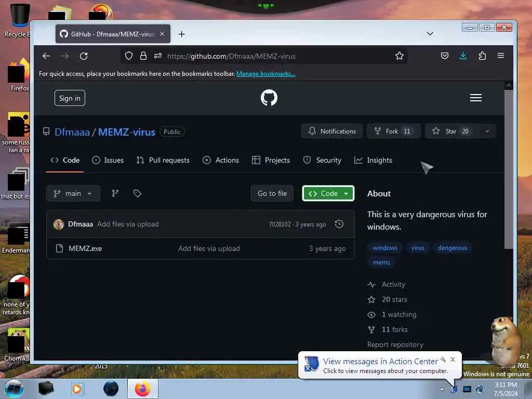532x399 pixels.
Task: Go to the Actions tab
Action: tap(220, 160)
